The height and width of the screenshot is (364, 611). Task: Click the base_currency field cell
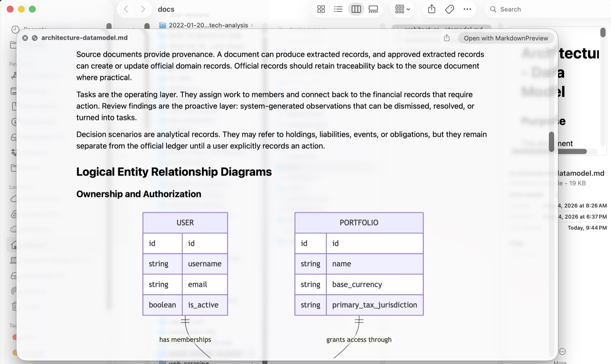click(375, 285)
